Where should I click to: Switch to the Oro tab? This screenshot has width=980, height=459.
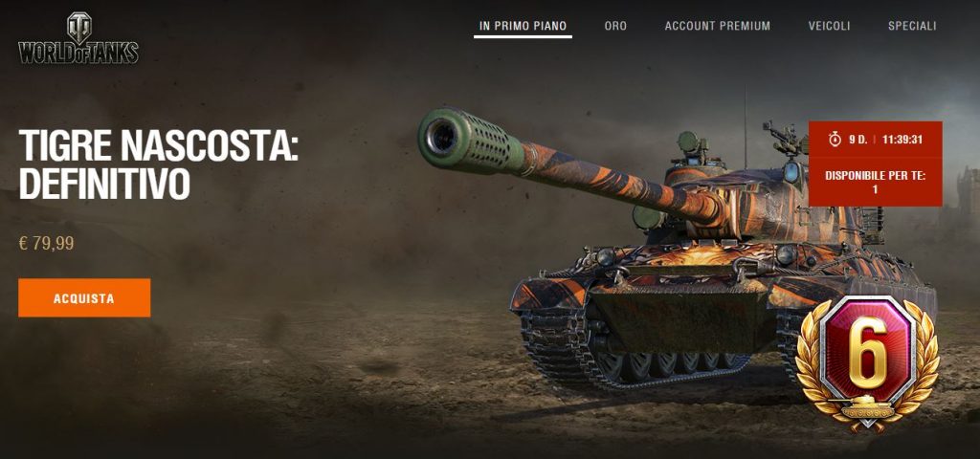pyautogui.click(x=615, y=26)
